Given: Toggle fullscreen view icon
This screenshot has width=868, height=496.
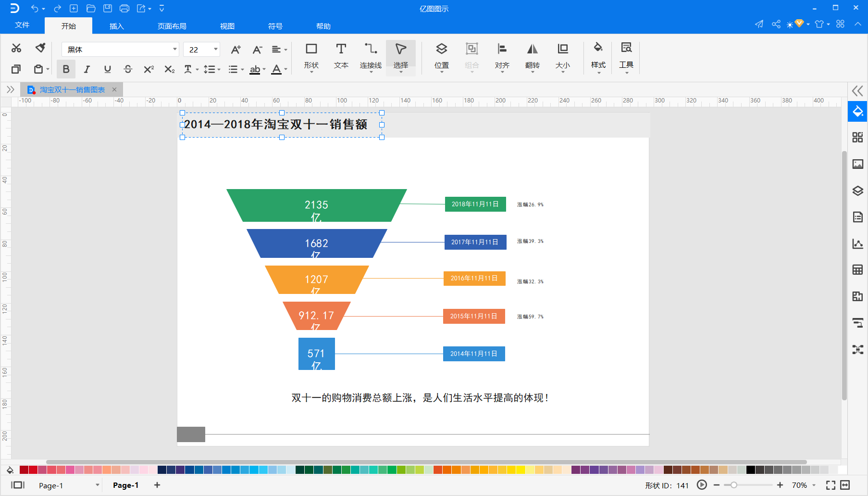Looking at the screenshot, I should click(x=831, y=485).
